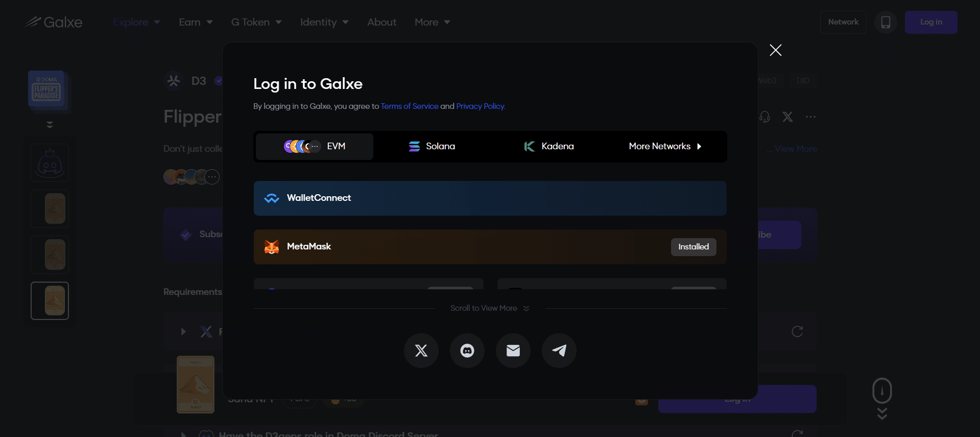Choose WalletConnect login option
This screenshot has width=980, height=437.
tap(490, 198)
